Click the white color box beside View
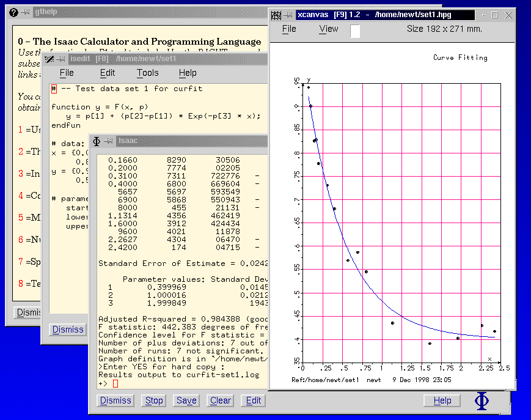The height and width of the screenshot is (420, 531). [355, 30]
